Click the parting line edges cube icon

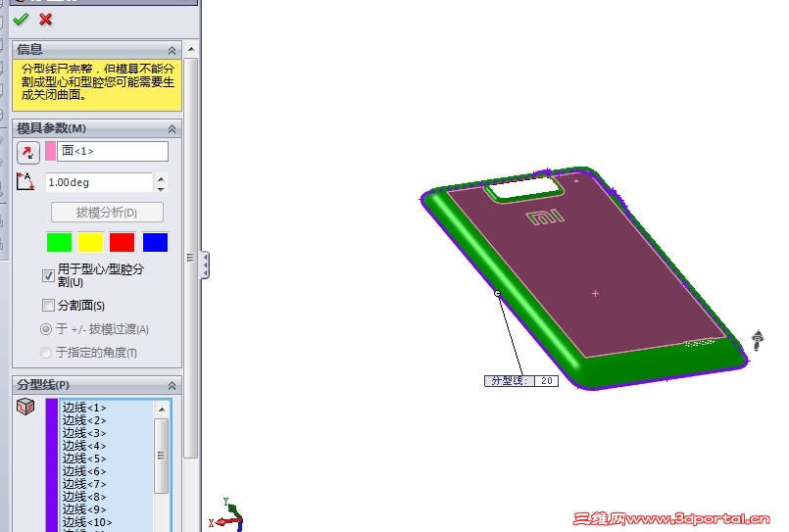pos(25,407)
